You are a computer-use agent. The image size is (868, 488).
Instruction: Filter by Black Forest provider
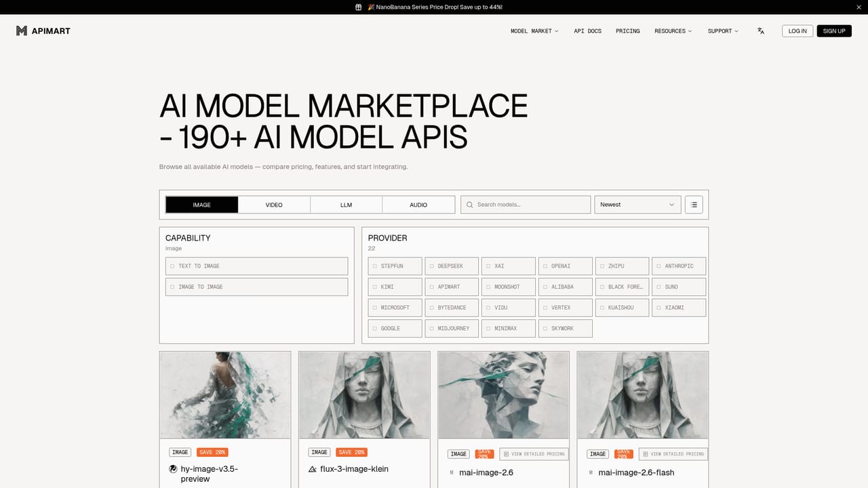[x=622, y=287]
